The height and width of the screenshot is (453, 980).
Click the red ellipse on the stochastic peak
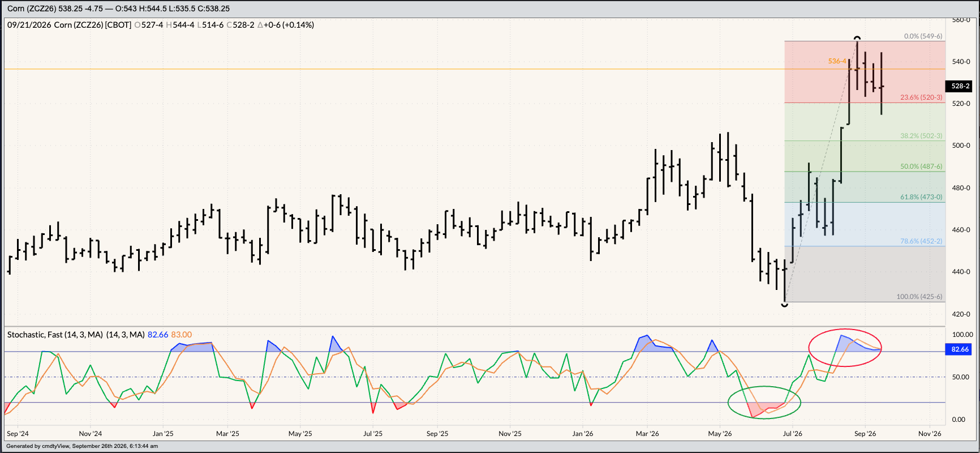pos(845,348)
